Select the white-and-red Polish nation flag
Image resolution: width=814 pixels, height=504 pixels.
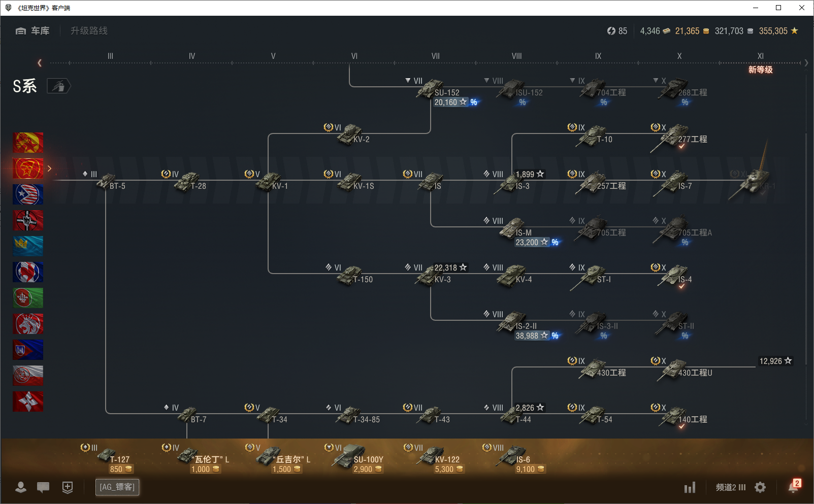click(x=28, y=376)
